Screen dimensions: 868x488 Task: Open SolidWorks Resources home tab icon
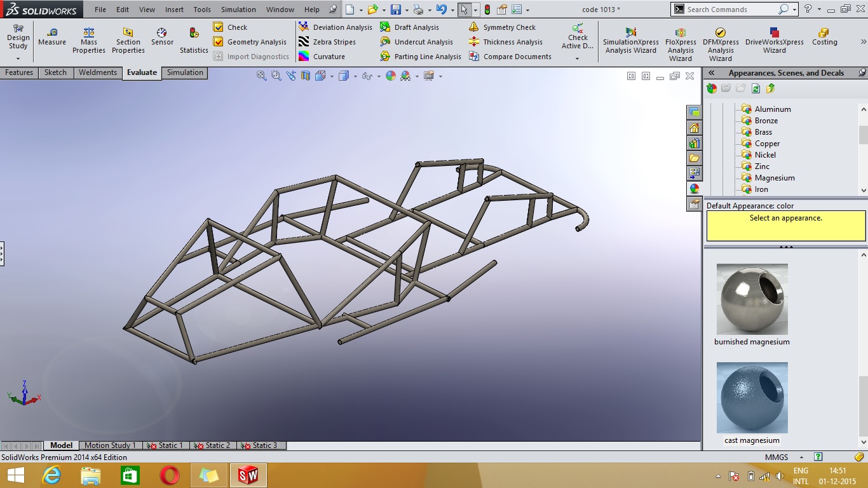tap(695, 128)
